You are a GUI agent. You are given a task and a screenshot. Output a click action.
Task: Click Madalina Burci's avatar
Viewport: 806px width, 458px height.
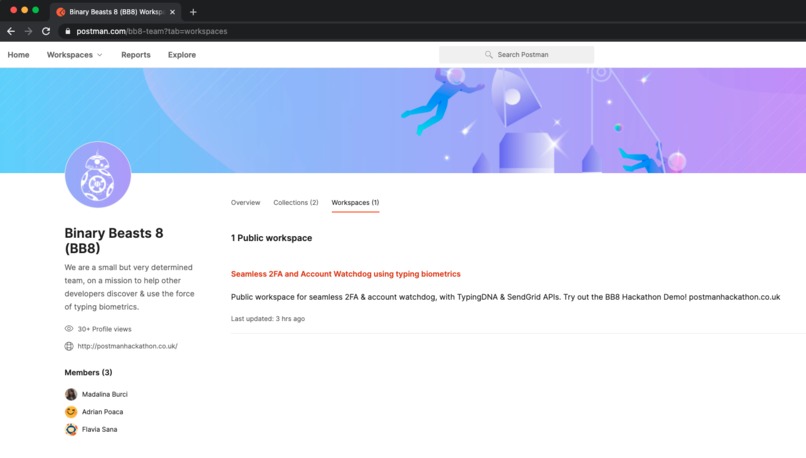71,394
